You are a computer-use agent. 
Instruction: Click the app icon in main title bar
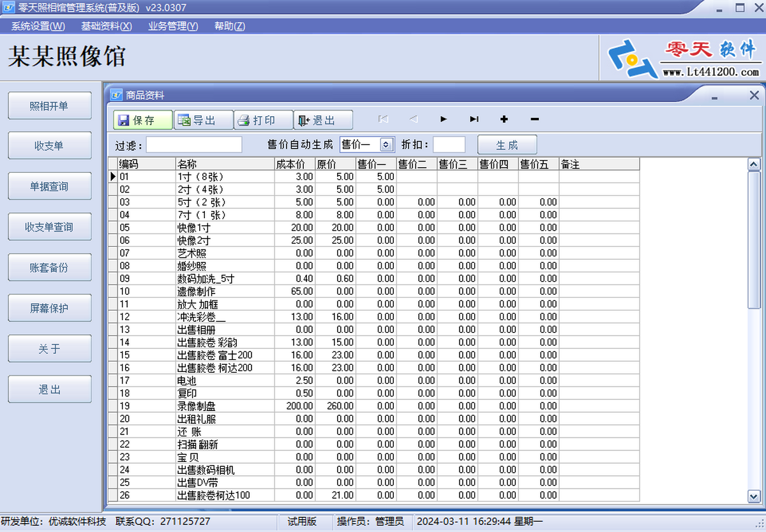[x=9, y=8]
